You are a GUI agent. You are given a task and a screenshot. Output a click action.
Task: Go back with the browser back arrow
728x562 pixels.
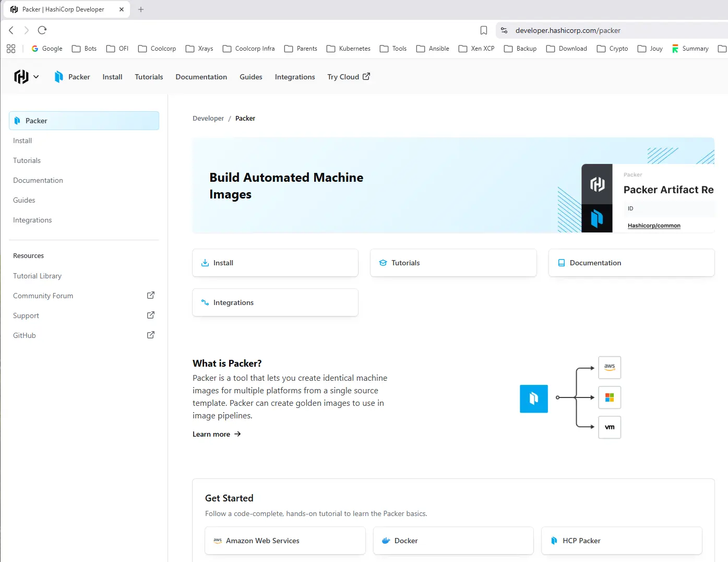tap(11, 30)
